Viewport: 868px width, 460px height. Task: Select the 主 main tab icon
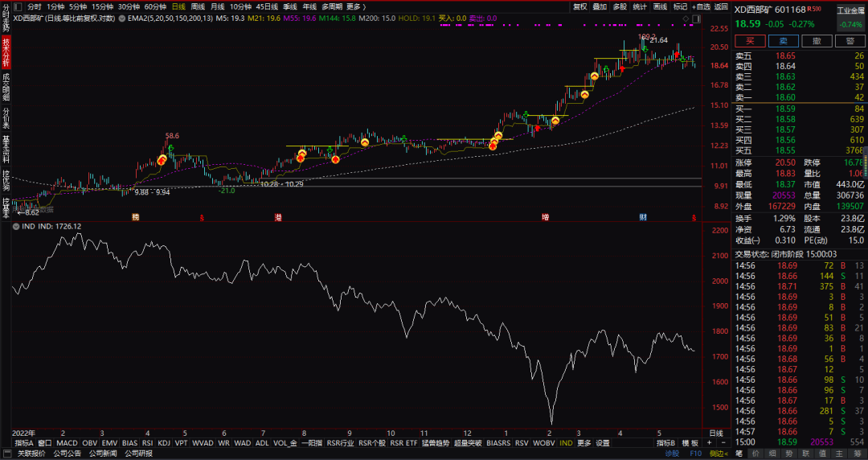(839, 454)
